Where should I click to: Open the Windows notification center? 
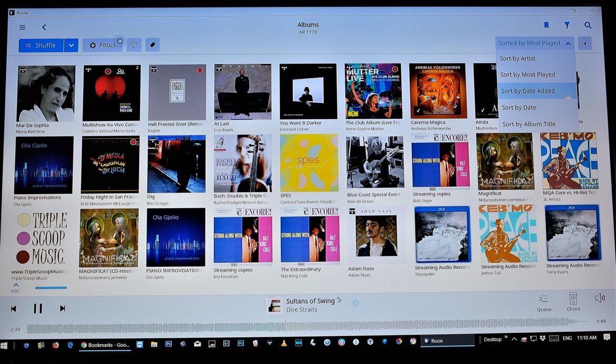click(x=607, y=337)
